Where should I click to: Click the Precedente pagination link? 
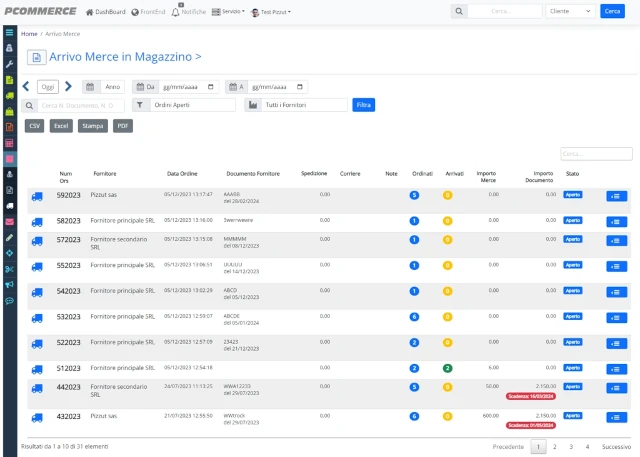[508, 447]
